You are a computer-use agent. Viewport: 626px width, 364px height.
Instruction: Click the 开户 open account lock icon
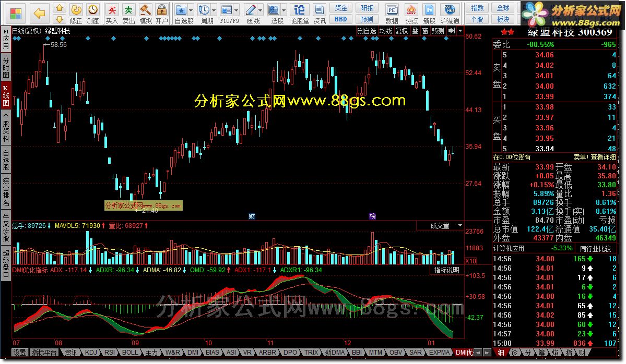click(162, 14)
